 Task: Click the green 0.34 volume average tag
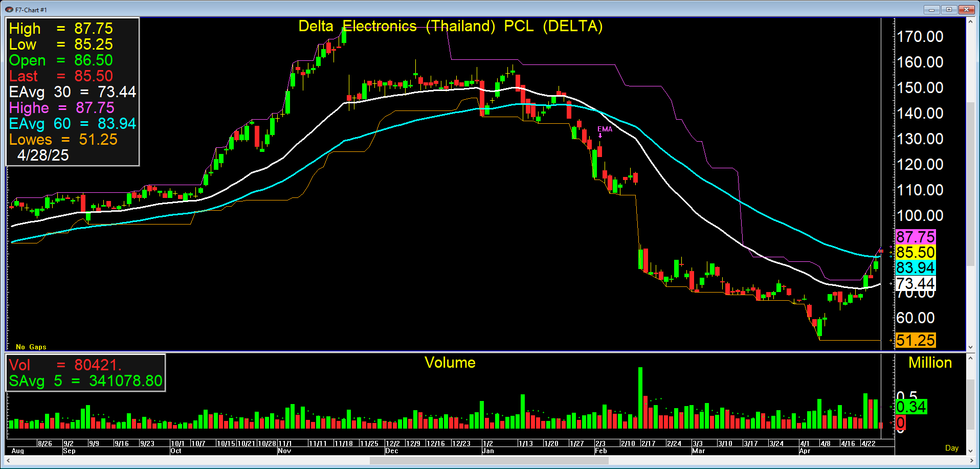point(911,407)
